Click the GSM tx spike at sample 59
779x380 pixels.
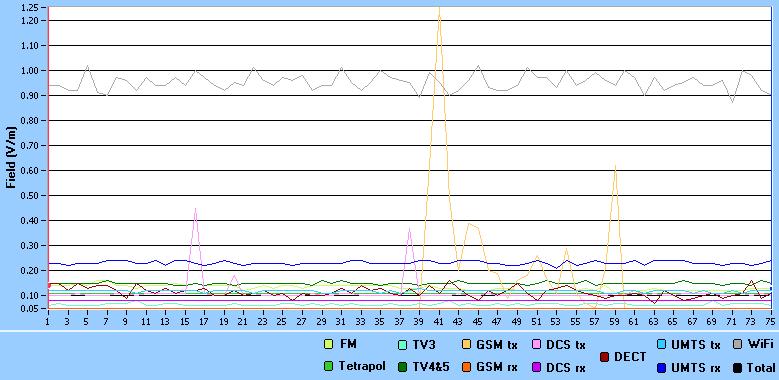pos(615,165)
